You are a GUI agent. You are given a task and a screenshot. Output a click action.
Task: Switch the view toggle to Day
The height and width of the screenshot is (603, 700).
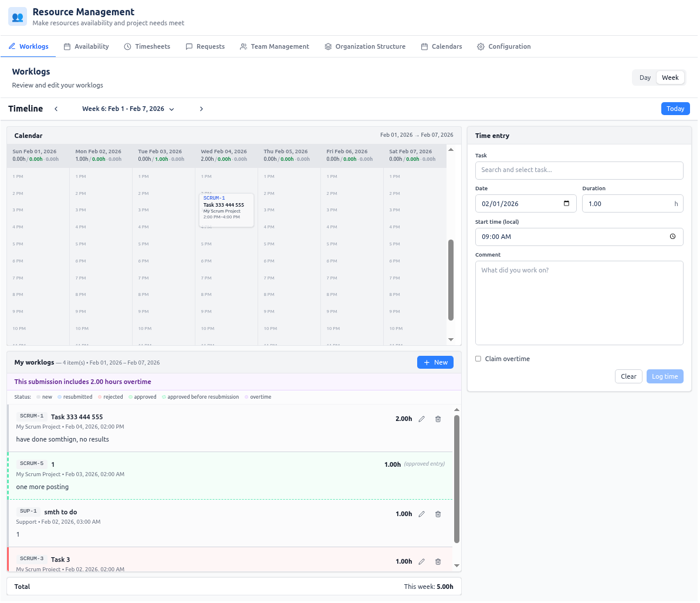(x=644, y=77)
